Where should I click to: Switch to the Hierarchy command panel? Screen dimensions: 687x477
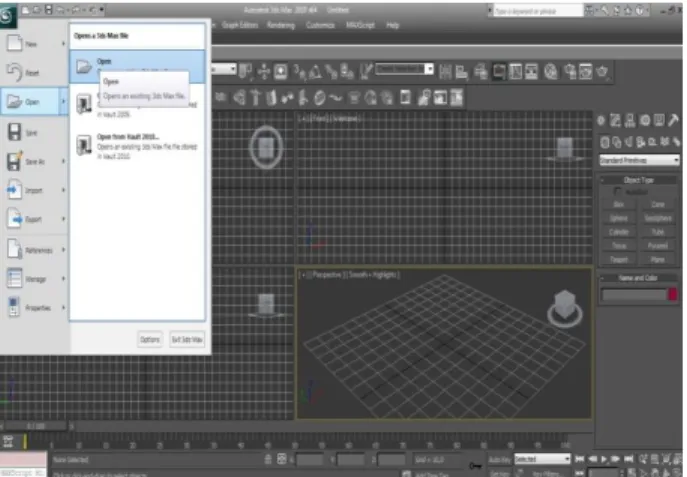click(630, 120)
